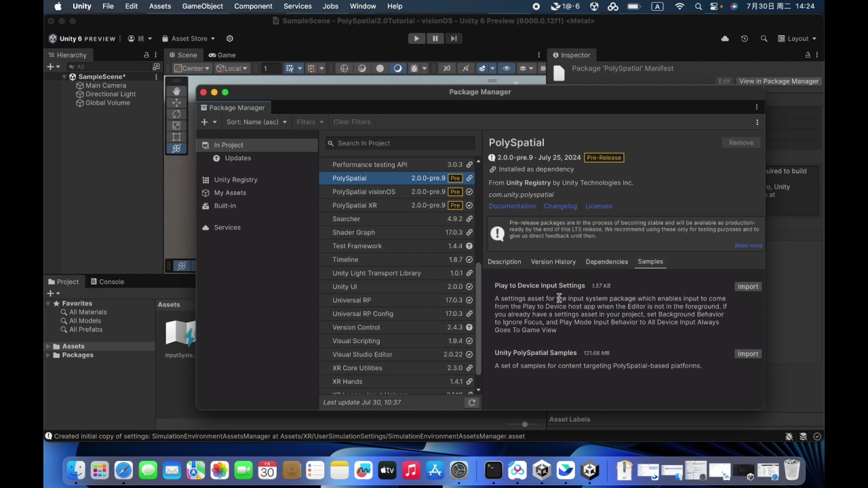Expand Packages folder in Project tree

49,355
